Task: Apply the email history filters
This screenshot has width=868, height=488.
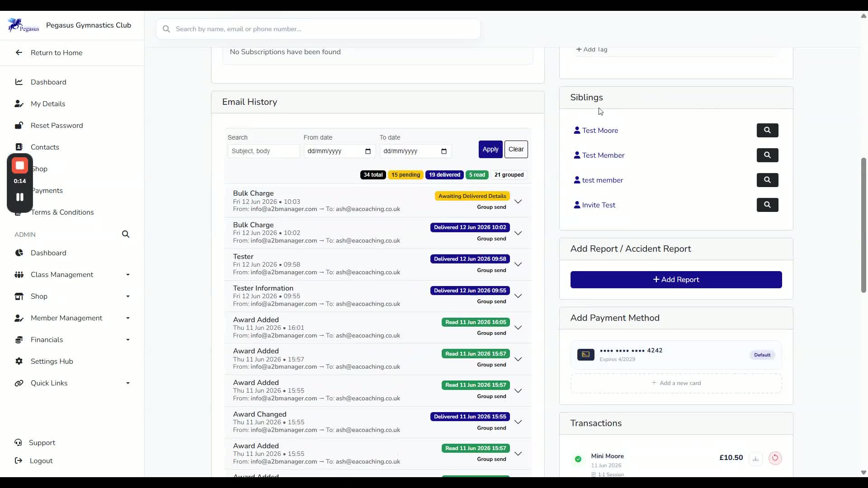Action: (491, 149)
